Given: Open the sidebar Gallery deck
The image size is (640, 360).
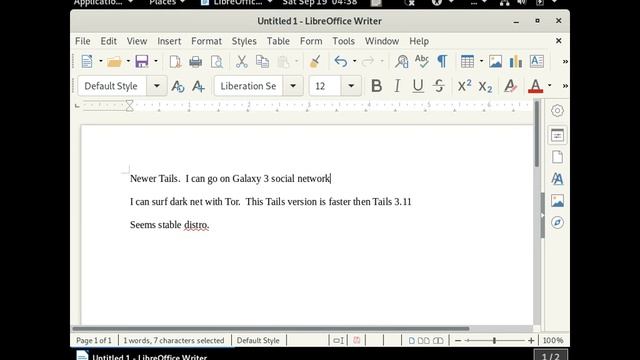Looking at the screenshot, I should tap(557, 201).
